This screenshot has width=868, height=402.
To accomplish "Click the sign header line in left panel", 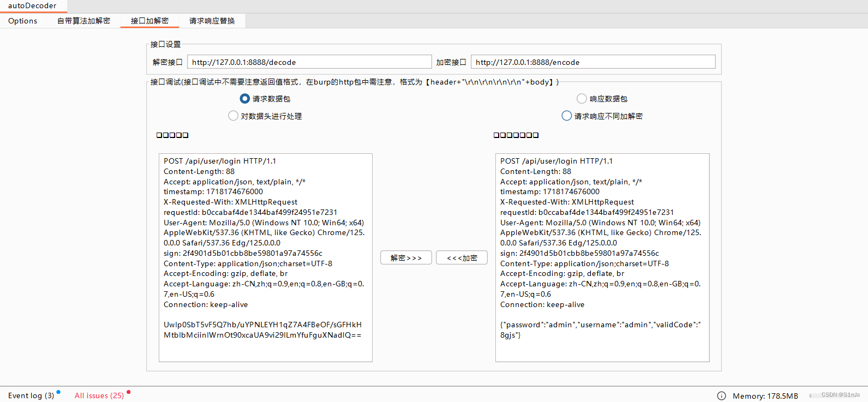I will 243,253.
